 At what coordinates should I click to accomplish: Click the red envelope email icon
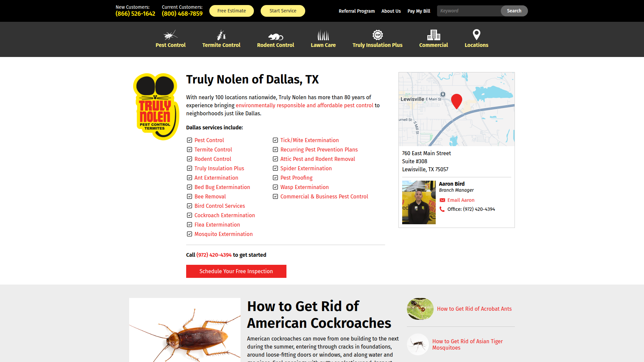pyautogui.click(x=442, y=200)
